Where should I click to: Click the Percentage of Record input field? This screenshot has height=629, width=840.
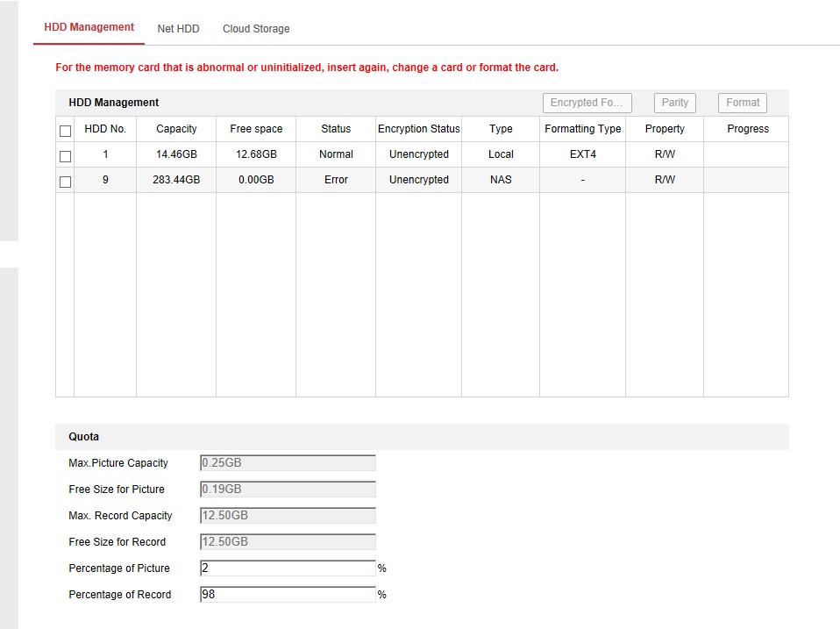pos(287,595)
